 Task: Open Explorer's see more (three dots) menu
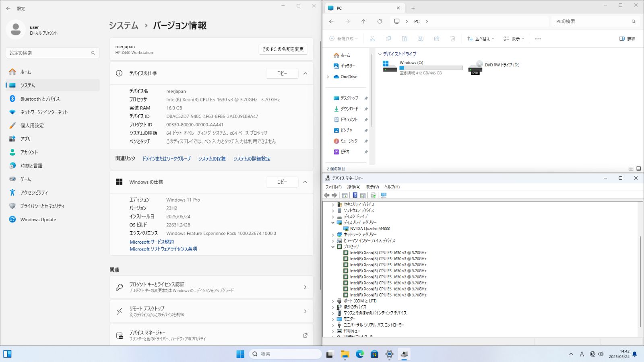click(538, 39)
